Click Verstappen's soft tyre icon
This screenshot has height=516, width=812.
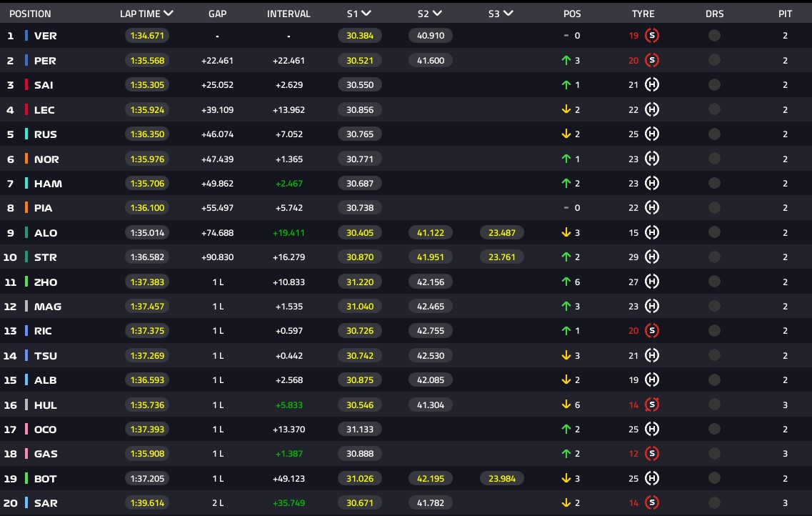[x=651, y=36]
